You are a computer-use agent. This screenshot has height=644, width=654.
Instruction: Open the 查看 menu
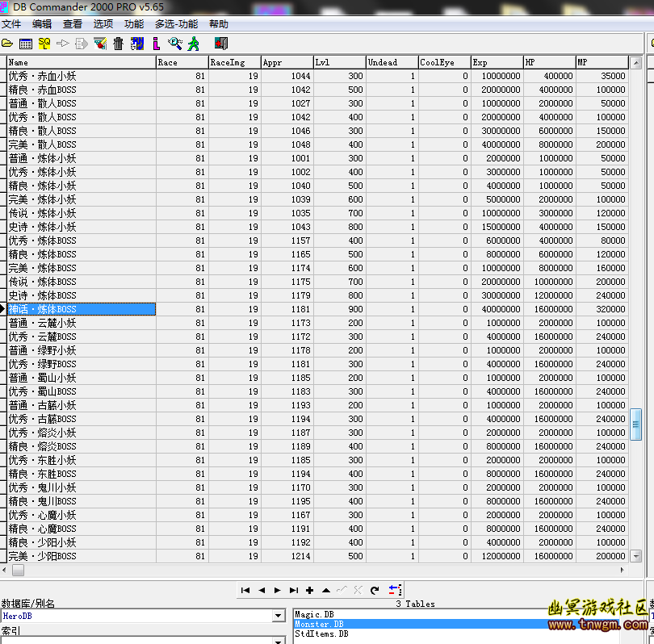(x=73, y=24)
